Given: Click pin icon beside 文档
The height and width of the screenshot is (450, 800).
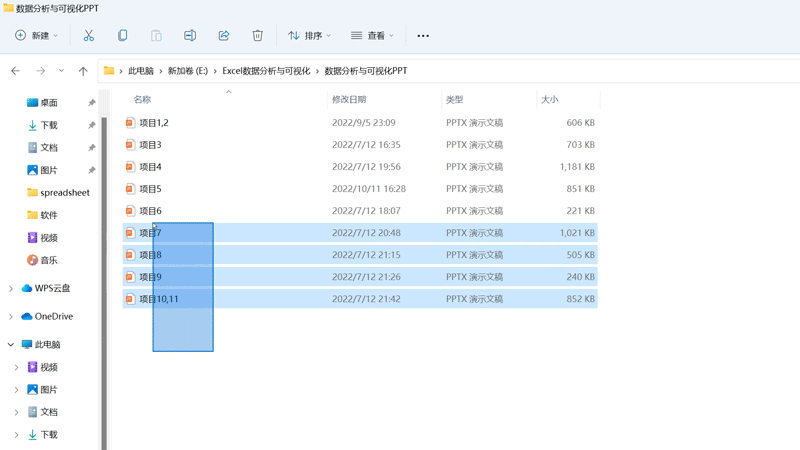Looking at the screenshot, I should click(x=91, y=147).
